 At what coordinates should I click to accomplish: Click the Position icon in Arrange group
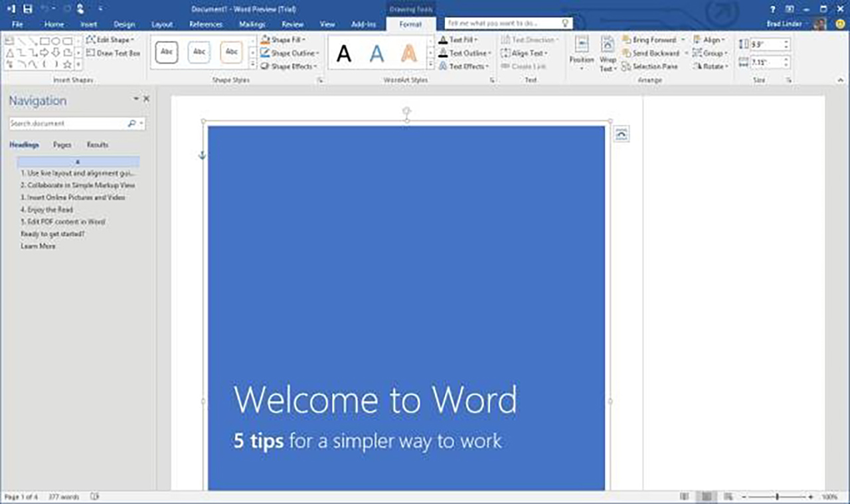point(582,53)
